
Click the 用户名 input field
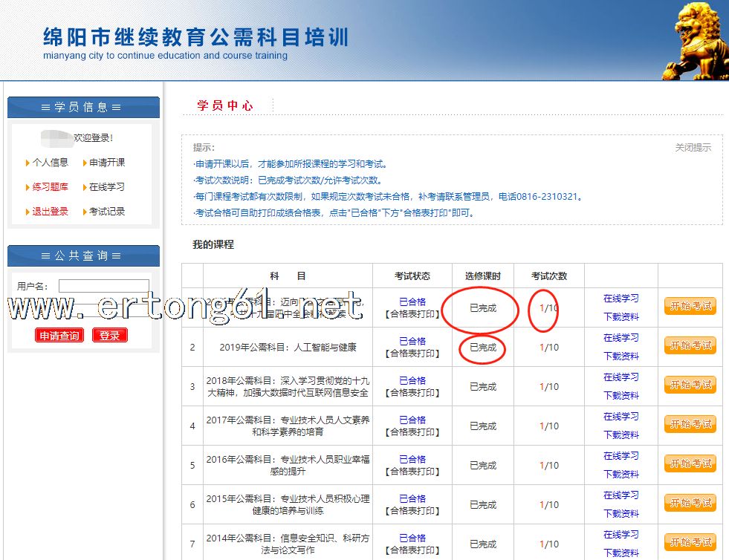point(104,286)
